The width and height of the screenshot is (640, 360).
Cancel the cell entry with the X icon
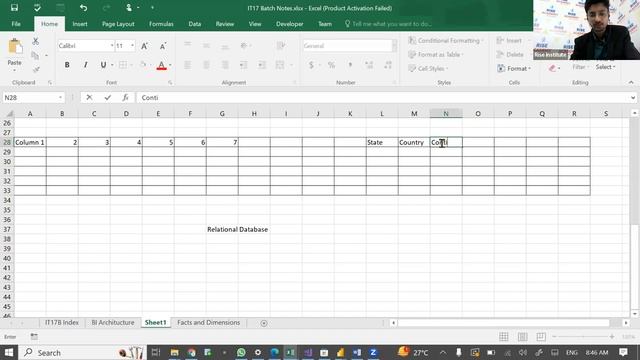pyautogui.click(x=89, y=98)
